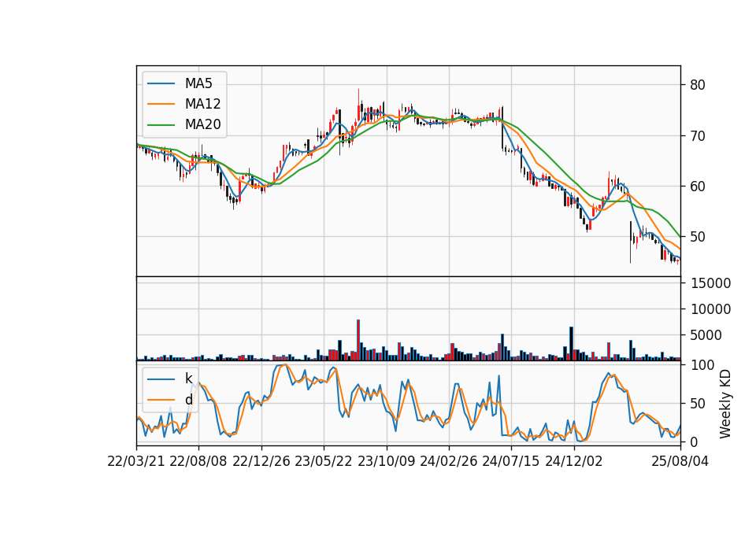
Task: Click the MA20 legend label
Action: click(x=202, y=124)
